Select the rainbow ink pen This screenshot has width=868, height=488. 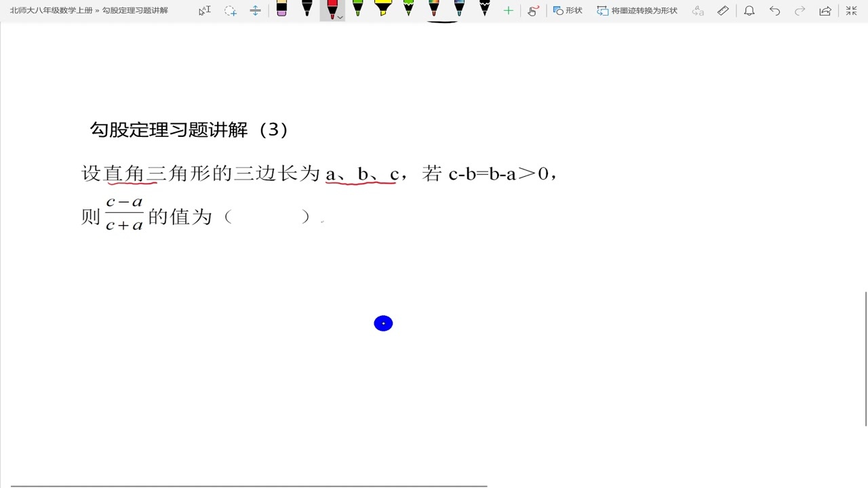coord(434,9)
